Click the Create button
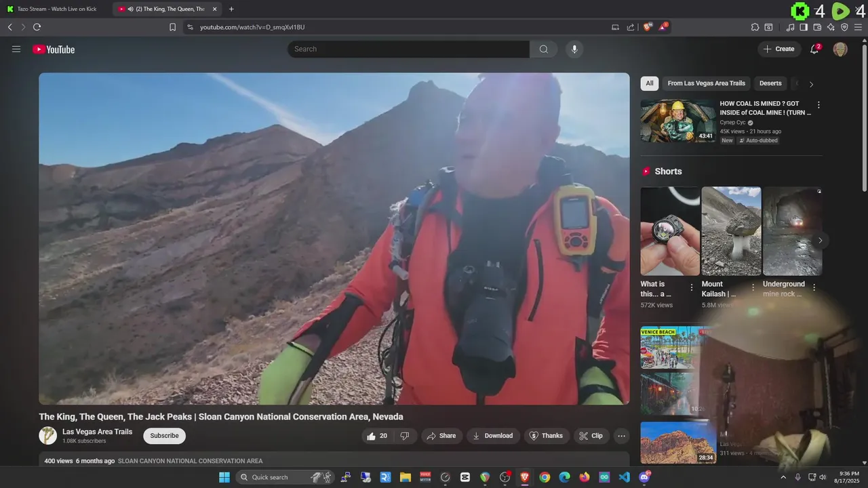868x488 pixels. click(779, 49)
